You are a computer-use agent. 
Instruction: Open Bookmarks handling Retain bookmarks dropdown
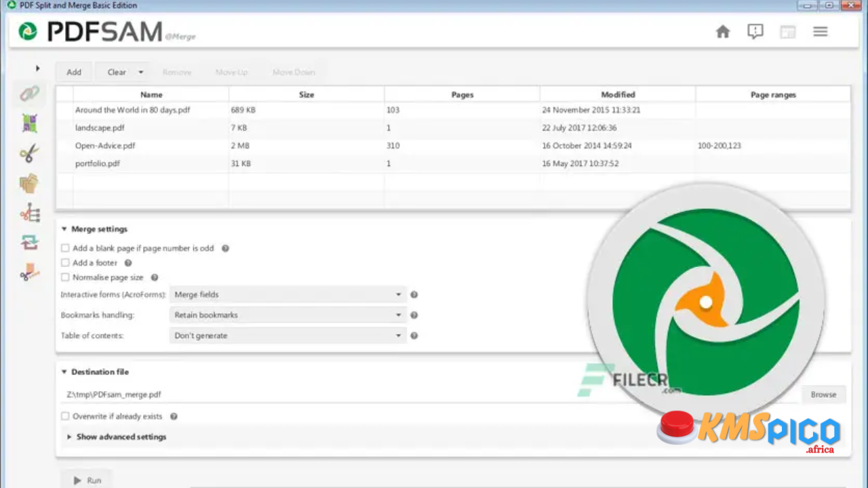pyautogui.click(x=288, y=315)
